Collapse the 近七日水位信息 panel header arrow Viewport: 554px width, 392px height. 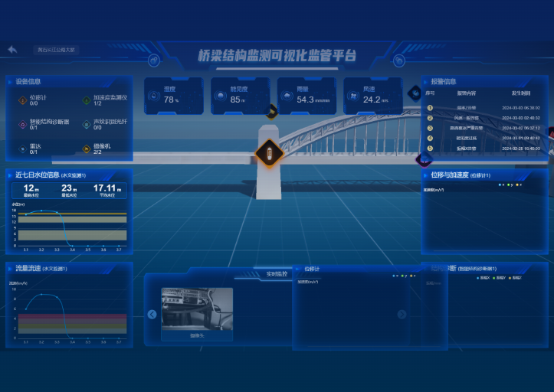[10, 175]
